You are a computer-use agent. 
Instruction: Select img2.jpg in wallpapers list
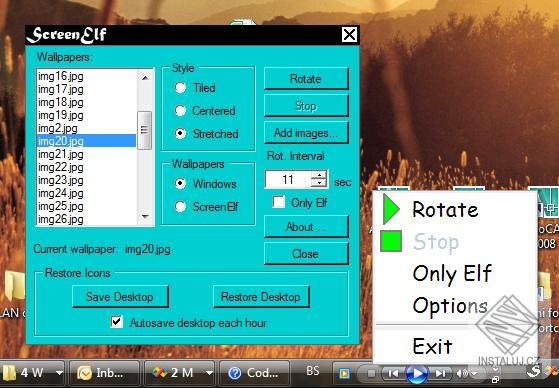click(86, 128)
